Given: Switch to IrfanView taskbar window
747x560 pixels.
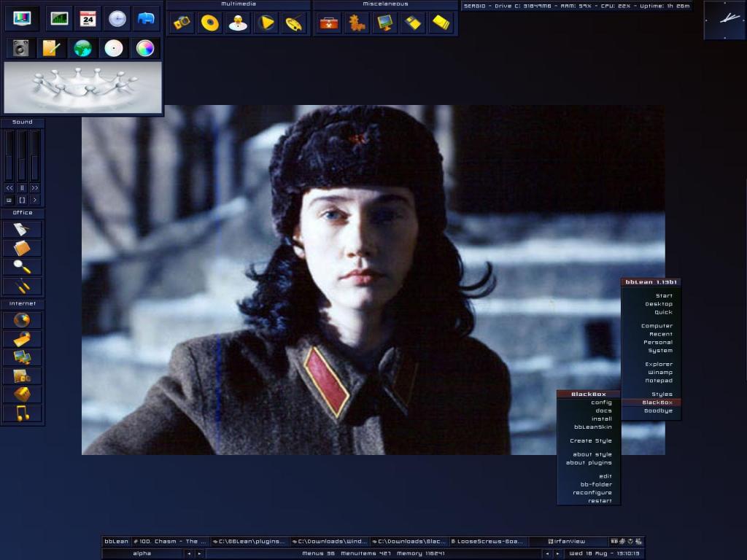Looking at the screenshot, I should coord(567,542).
